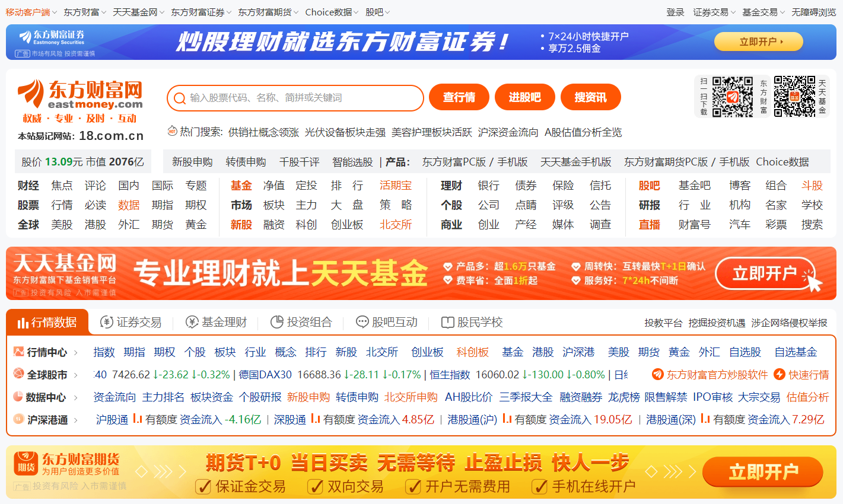
Task: Switch to the 证券交易 tab
Action: click(x=131, y=322)
